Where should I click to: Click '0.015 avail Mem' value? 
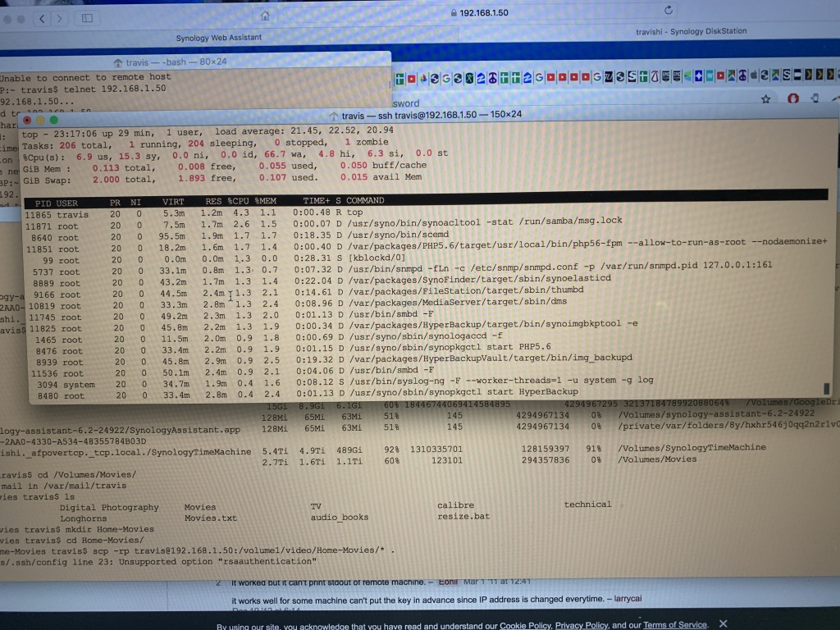[381, 177]
